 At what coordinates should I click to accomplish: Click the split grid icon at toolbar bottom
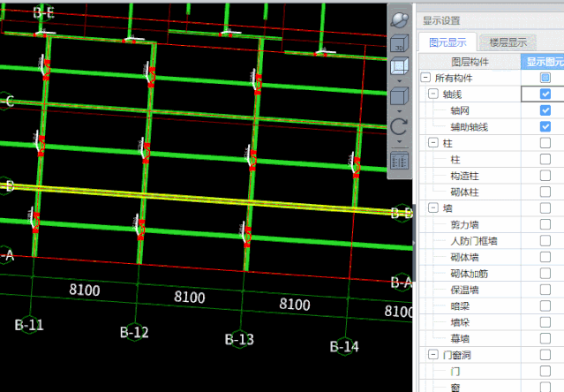tap(400, 161)
